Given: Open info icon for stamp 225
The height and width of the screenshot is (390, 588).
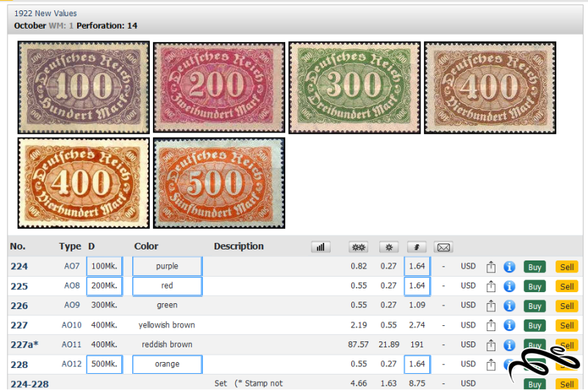Looking at the screenshot, I should (509, 286).
